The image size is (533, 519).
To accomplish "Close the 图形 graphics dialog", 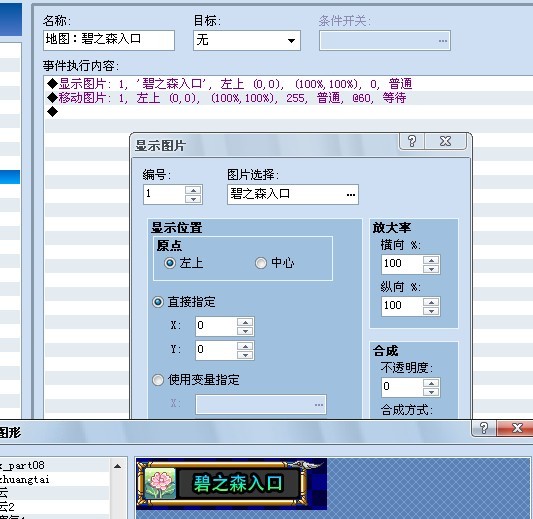I will click(517, 428).
